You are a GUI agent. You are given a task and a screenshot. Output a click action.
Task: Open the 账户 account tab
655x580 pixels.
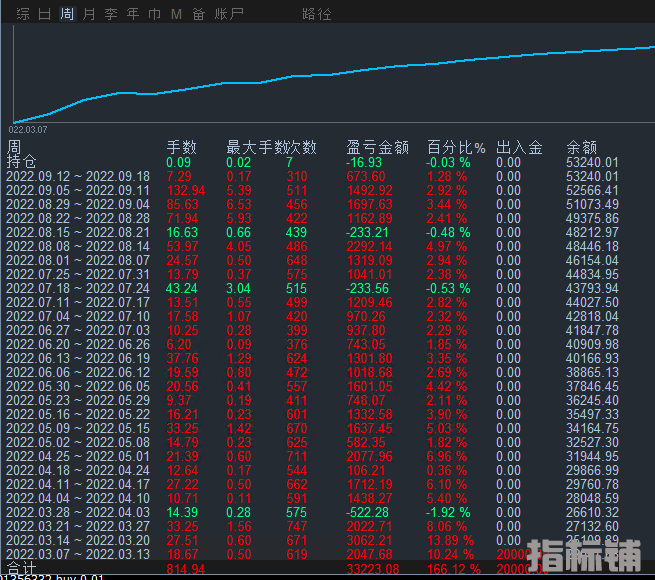click(230, 14)
